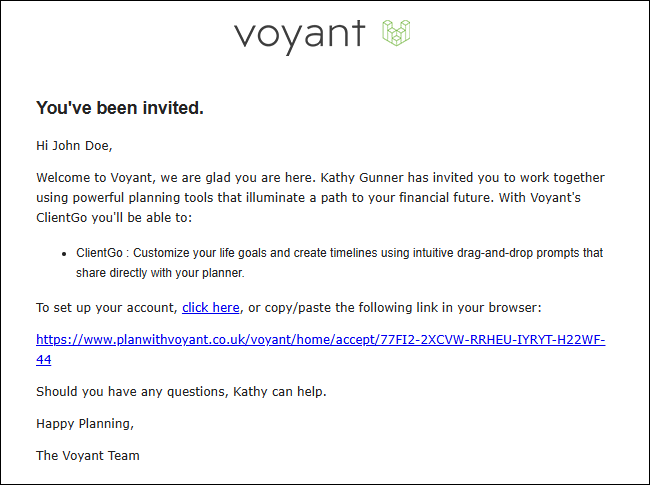
Task: Click the trailing '44' part of the link
Action: click(x=44, y=359)
